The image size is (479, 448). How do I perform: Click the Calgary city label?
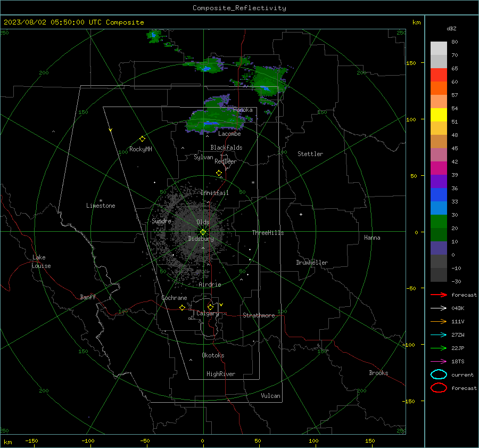(208, 313)
